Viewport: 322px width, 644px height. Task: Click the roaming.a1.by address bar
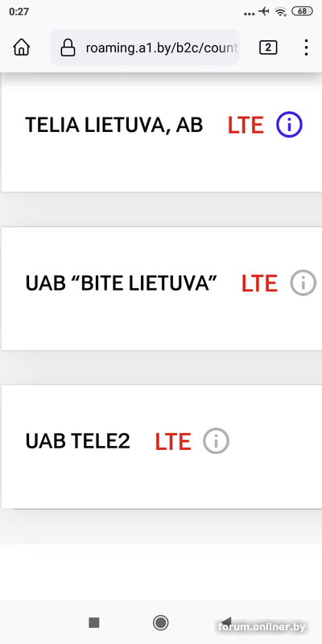click(145, 47)
